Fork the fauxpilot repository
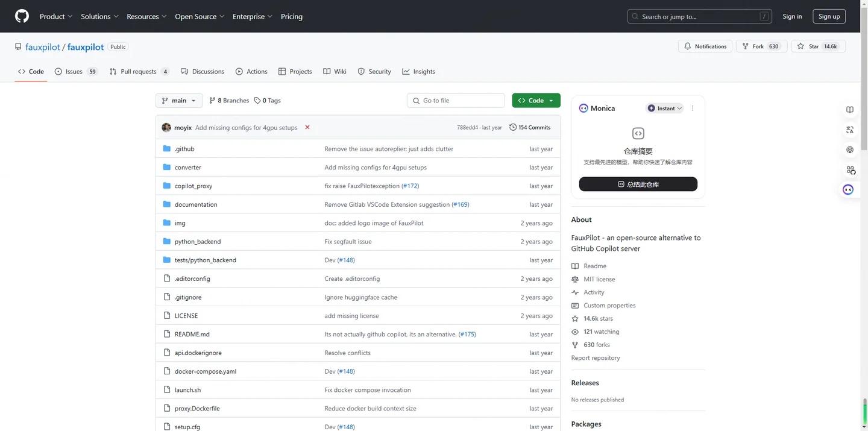Screen dimensions: 868x431 click(761, 46)
